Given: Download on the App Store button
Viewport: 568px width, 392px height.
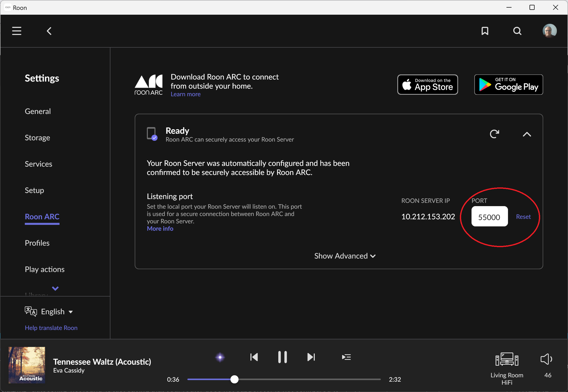Looking at the screenshot, I should [427, 85].
